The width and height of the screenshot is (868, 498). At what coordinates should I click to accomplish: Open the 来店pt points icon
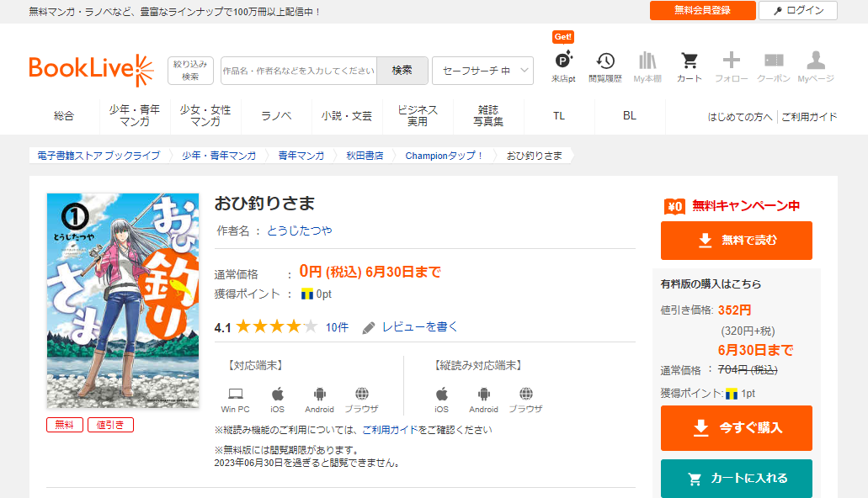pyautogui.click(x=563, y=61)
